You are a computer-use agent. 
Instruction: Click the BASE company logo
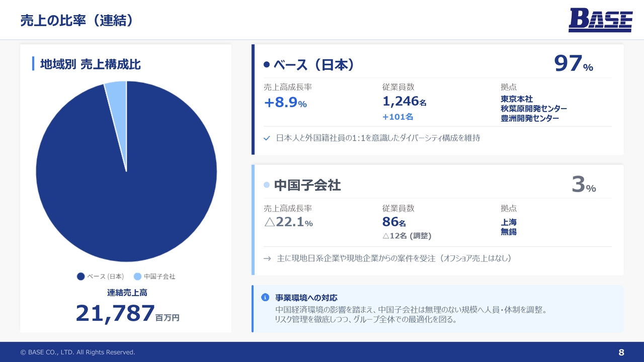pos(600,21)
